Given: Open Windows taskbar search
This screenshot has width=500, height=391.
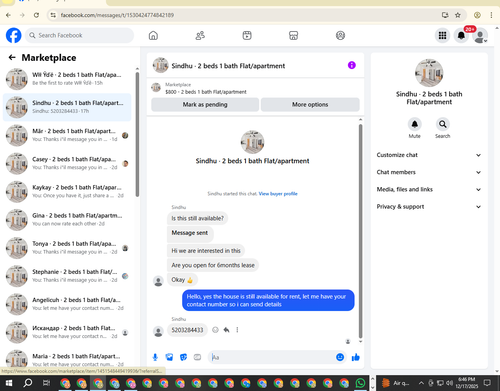Looking at the screenshot, I should 28,383.
